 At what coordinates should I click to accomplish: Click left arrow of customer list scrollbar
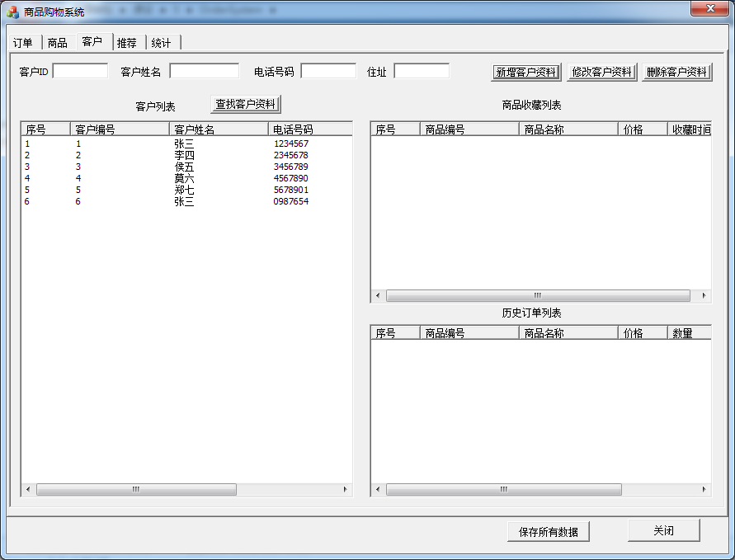28,489
